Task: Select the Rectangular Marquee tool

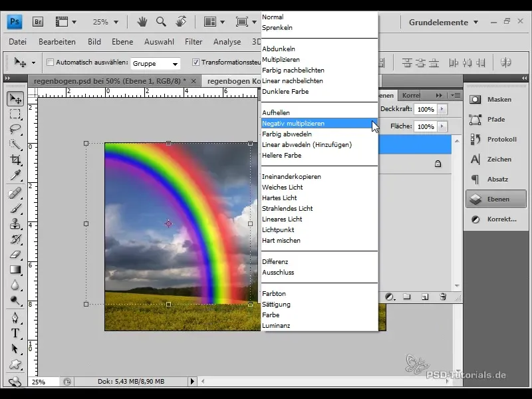Action: [15, 114]
